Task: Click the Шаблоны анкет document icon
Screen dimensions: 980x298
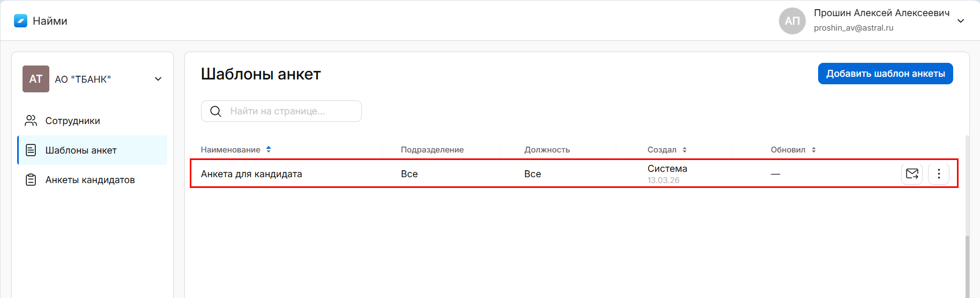Action: click(31, 150)
